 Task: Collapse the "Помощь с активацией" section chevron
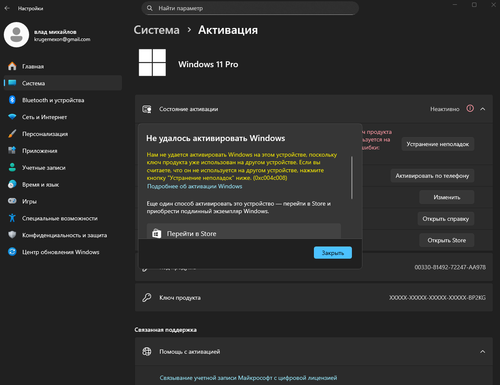tap(483, 352)
